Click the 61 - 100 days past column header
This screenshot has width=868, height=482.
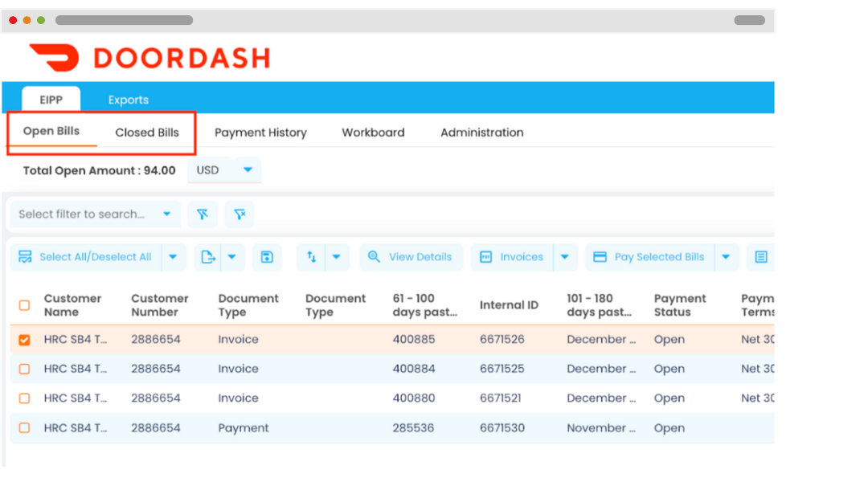click(x=425, y=305)
